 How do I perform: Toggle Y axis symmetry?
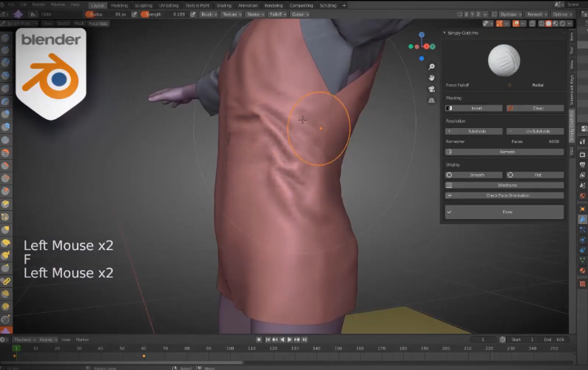pyautogui.click(x=472, y=14)
